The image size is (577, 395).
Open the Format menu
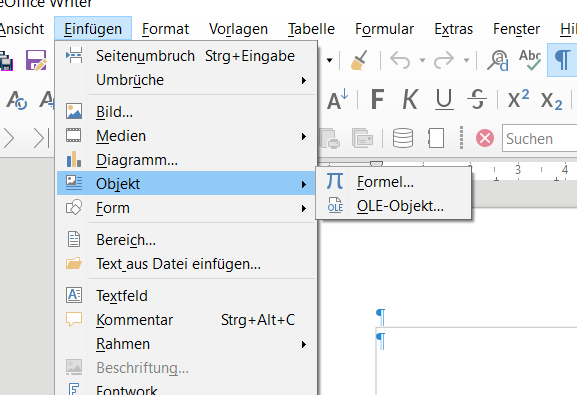[165, 29]
